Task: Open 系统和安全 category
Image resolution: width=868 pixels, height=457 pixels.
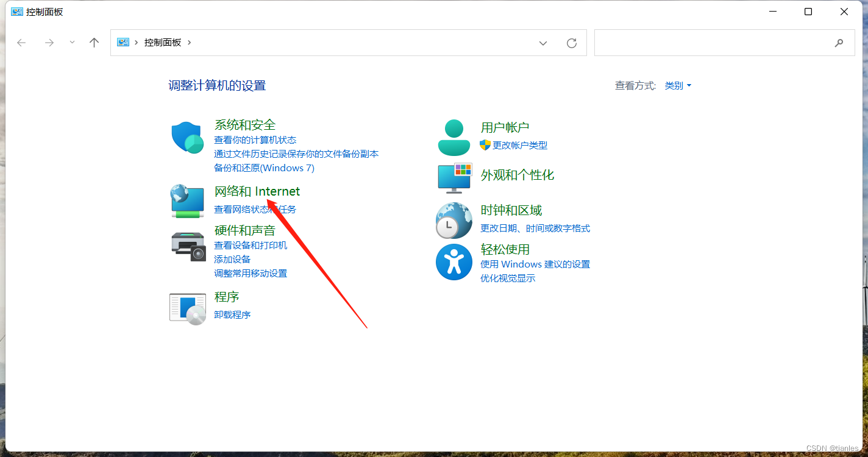Action: 245,125
